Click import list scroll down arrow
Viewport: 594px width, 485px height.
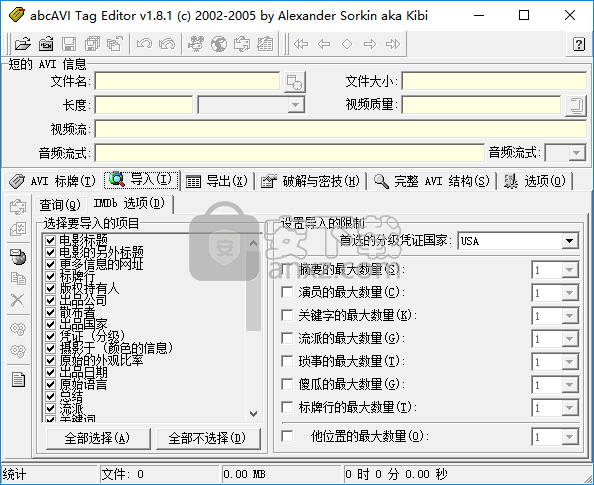253,414
